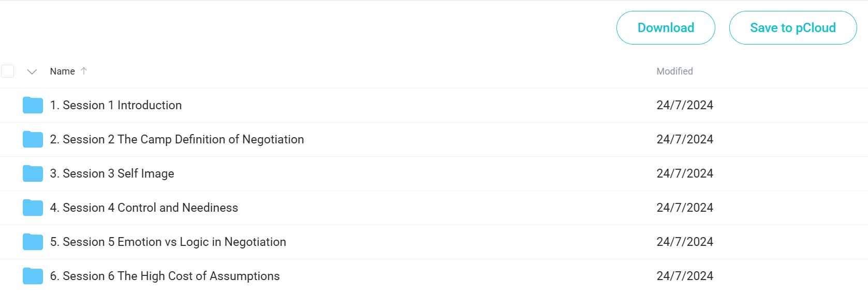Click the sort direction arrow beside Name
The image size is (868, 293).
84,71
